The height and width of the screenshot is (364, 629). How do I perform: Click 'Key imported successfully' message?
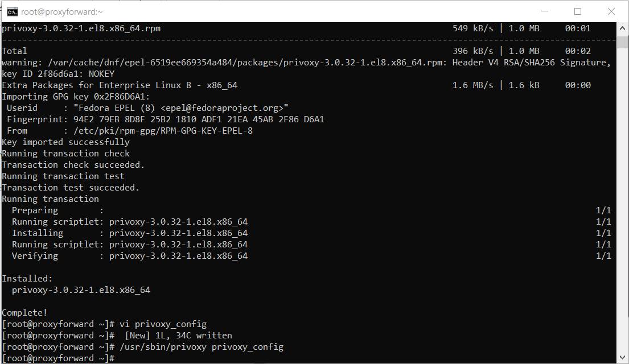point(65,142)
